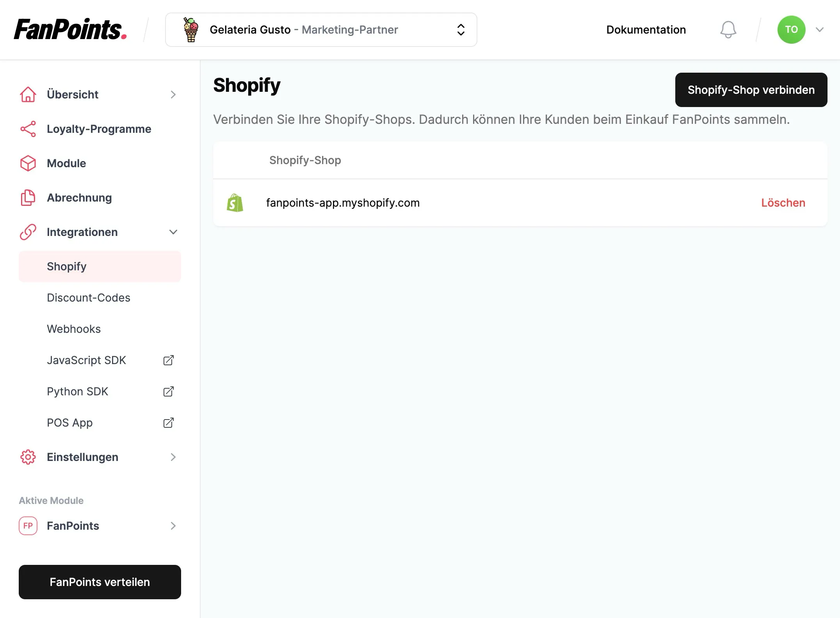840x618 pixels.
Task: Collapse the Integrationen section chevron
Action: [x=173, y=232]
